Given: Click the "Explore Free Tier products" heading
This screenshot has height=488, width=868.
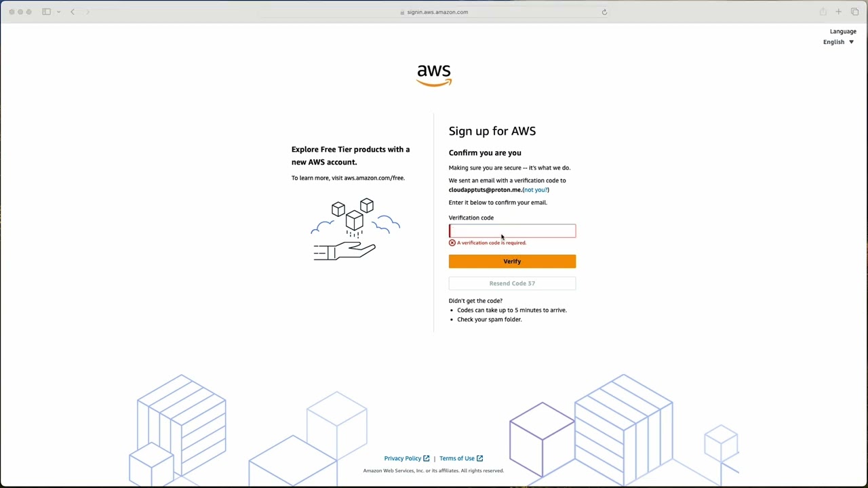Looking at the screenshot, I should coord(351,156).
